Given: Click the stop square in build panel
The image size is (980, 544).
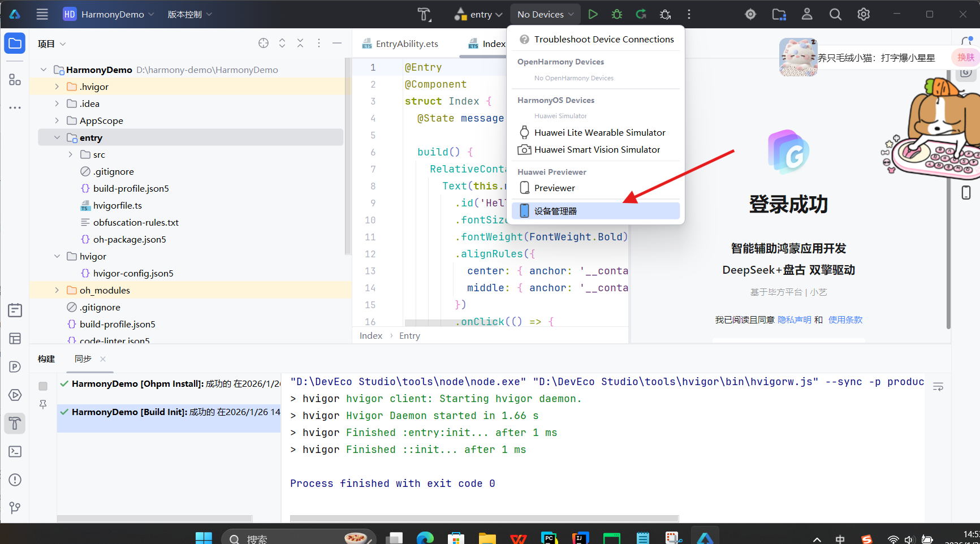Looking at the screenshot, I should [43, 386].
